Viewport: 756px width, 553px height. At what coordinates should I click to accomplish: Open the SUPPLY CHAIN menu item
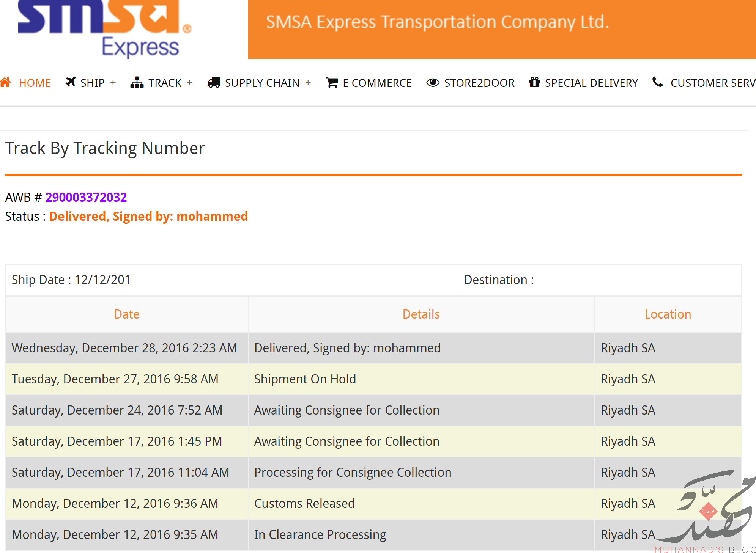262,83
